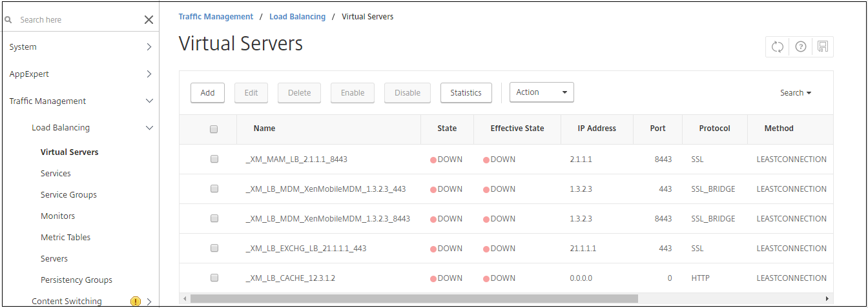The width and height of the screenshot is (868, 308).
Task: Expand the Content Switching chevron
Action: [149, 302]
